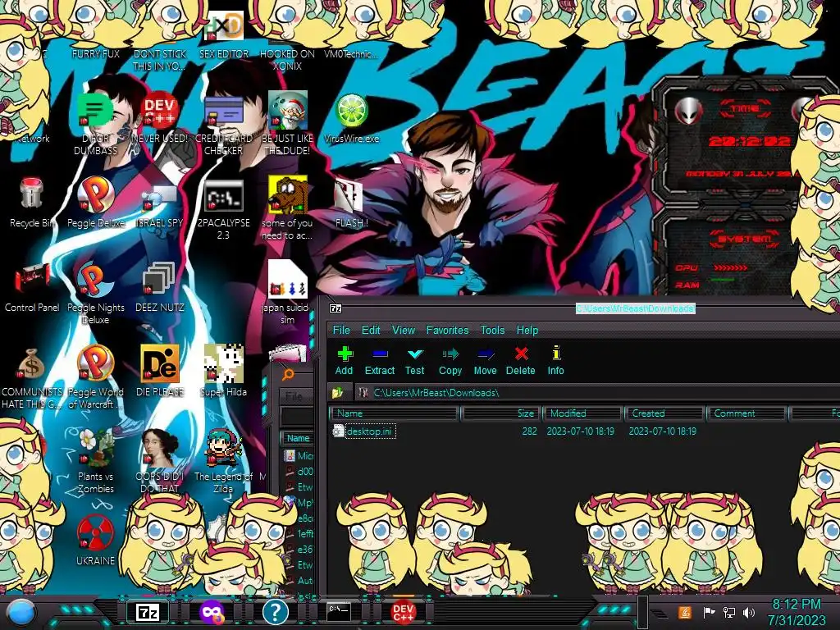The width and height of the screenshot is (840, 630).
Task: Select the UKRAINE desktop icon
Action: tap(95, 540)
